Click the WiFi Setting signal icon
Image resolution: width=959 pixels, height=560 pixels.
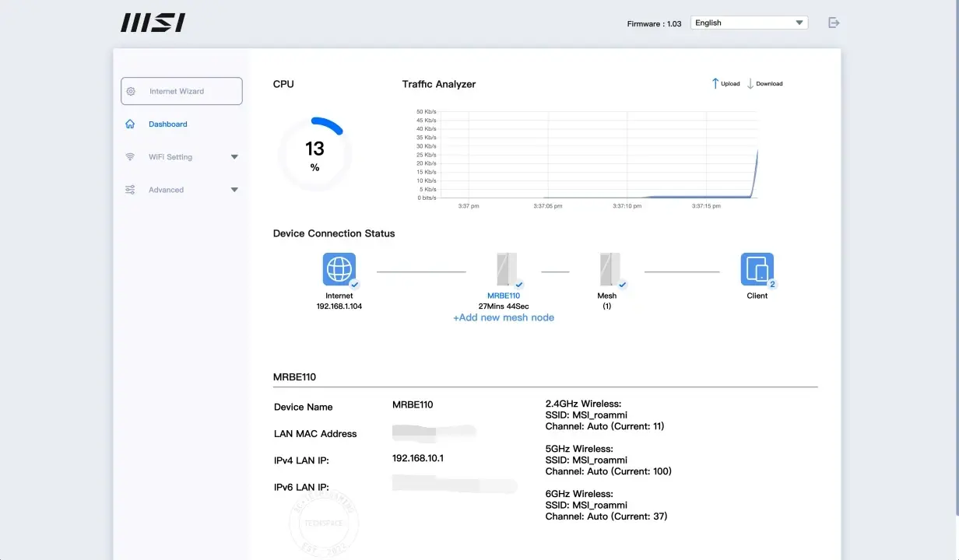tap(130, 157)
